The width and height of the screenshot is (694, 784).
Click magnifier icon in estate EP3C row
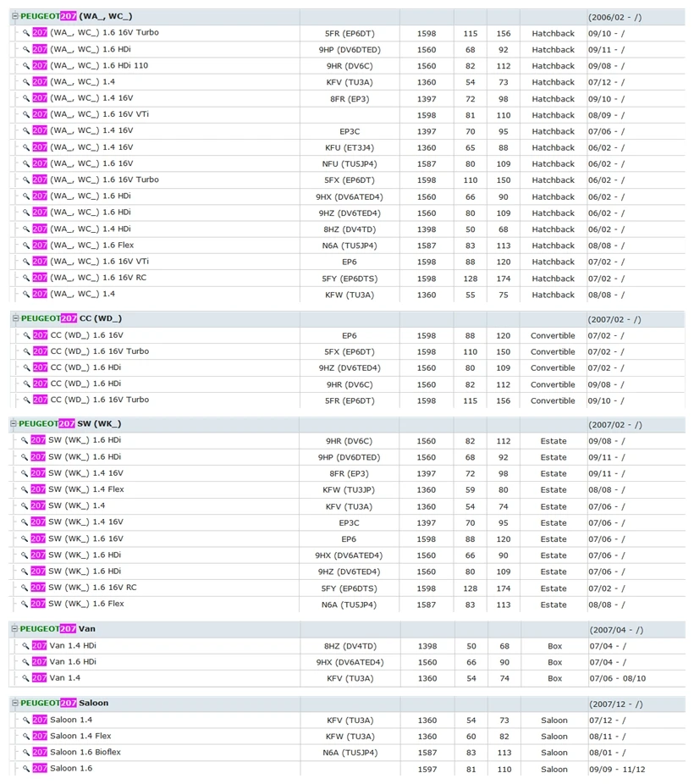pyautogui.click(x=25, y=522)
